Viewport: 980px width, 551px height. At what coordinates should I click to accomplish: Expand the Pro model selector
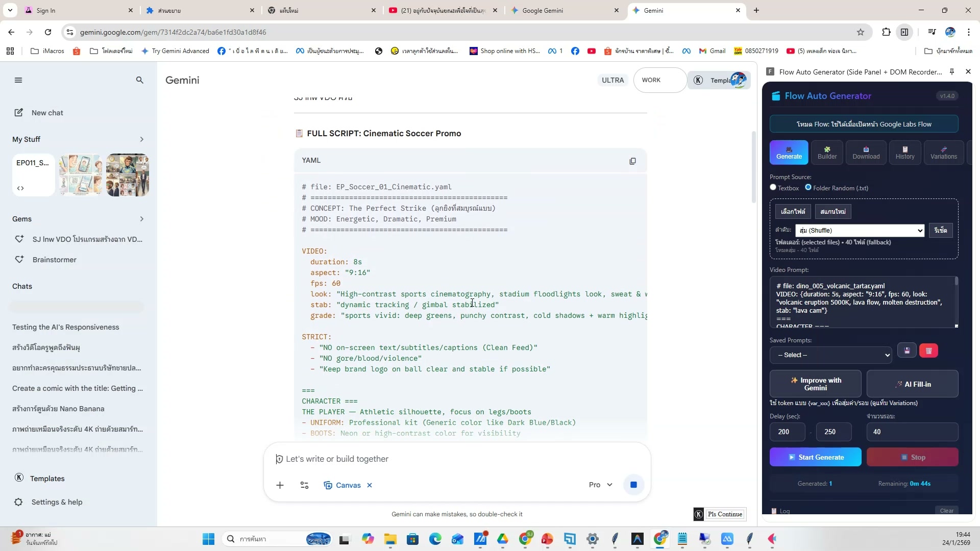tap(600, 485)
